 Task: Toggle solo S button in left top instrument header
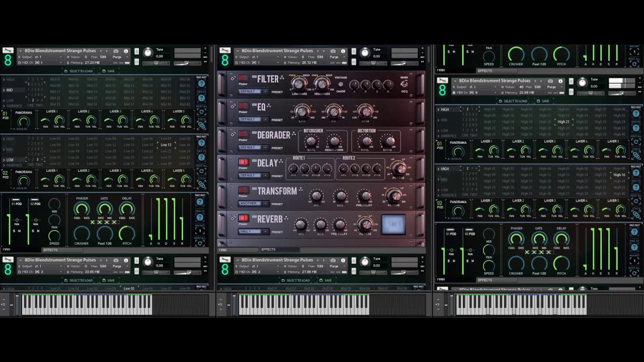coord(136,52)
